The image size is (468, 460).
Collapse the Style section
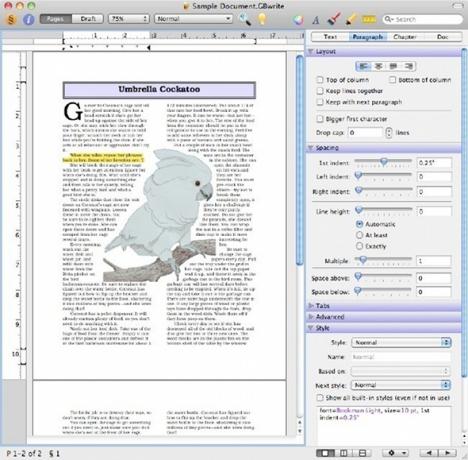pos(310,328)
